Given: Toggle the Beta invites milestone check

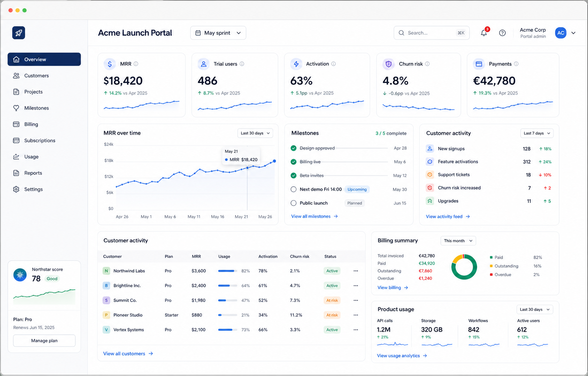Looking at the screenshot, I should [294, 175].
